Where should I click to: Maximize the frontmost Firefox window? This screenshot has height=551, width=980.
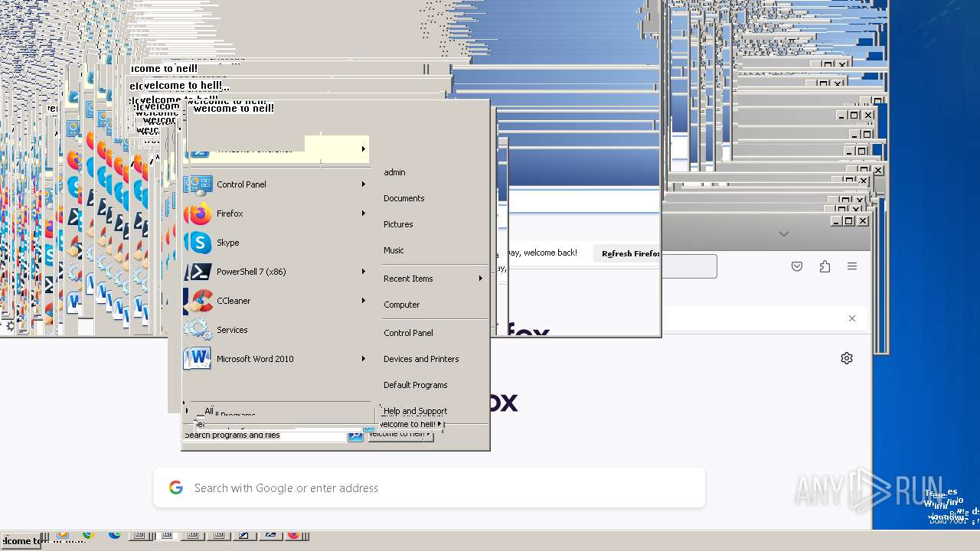pyautogui.click(x=849, y=221)
